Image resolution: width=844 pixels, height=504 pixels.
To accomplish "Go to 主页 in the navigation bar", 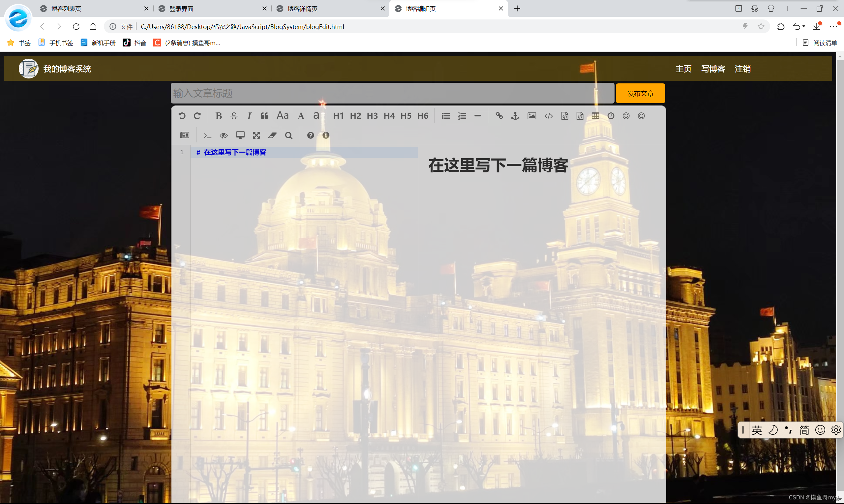I will click(x=683, y=69).
